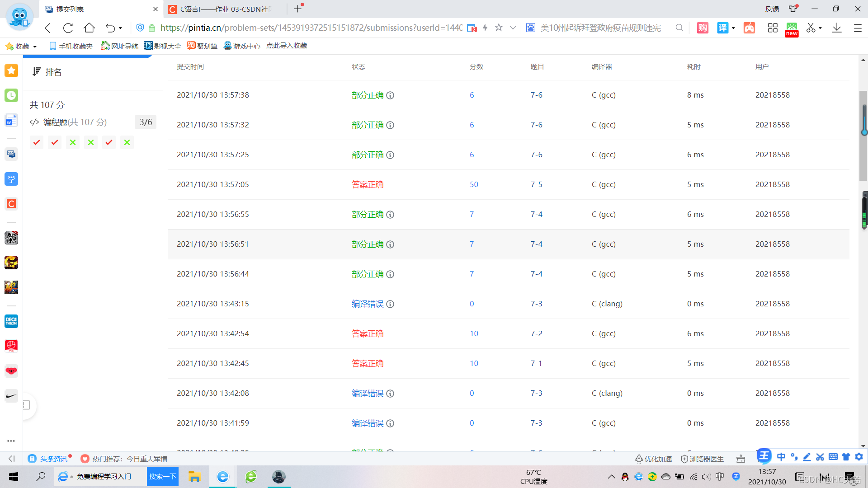This screenshot has height=488, width=868.
Task: Open a new browser tab
Action: (297, 9)
